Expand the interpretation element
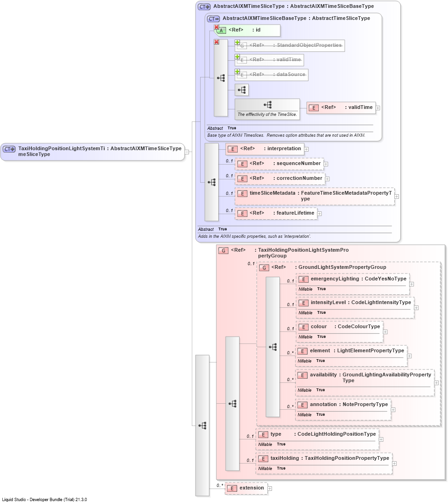448x502 pixels. click(307, 149)
